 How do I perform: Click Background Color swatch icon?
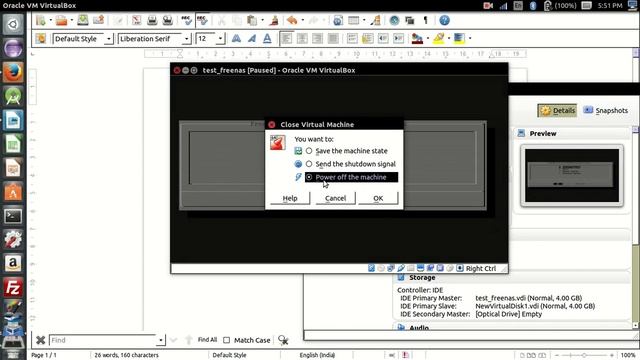[x=459, y=39]
